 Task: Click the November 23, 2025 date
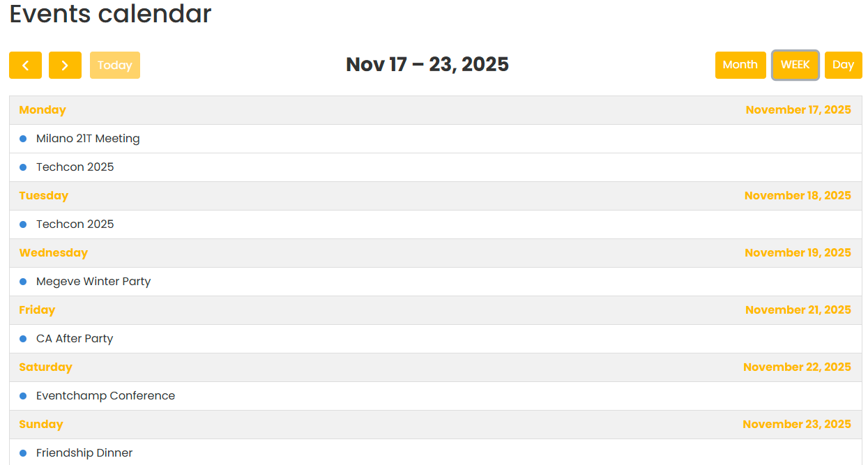pos(796,425)
